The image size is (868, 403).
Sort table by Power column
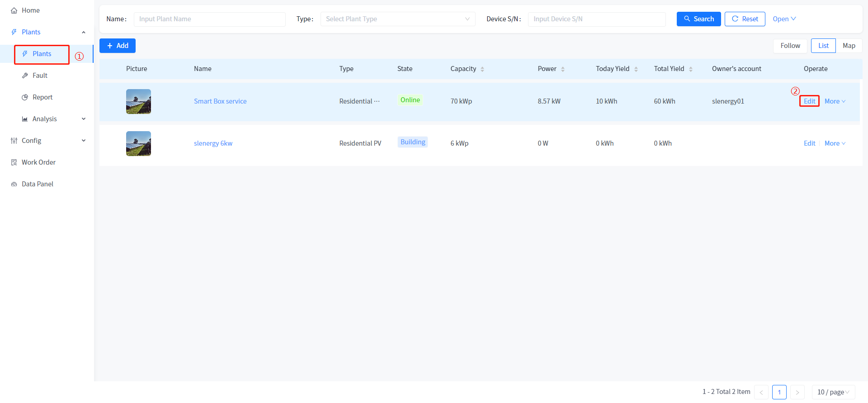coord(562,69)
